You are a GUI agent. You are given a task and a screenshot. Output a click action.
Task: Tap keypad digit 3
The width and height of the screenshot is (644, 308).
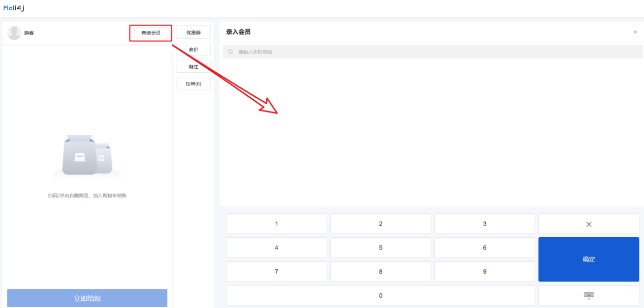485,223
